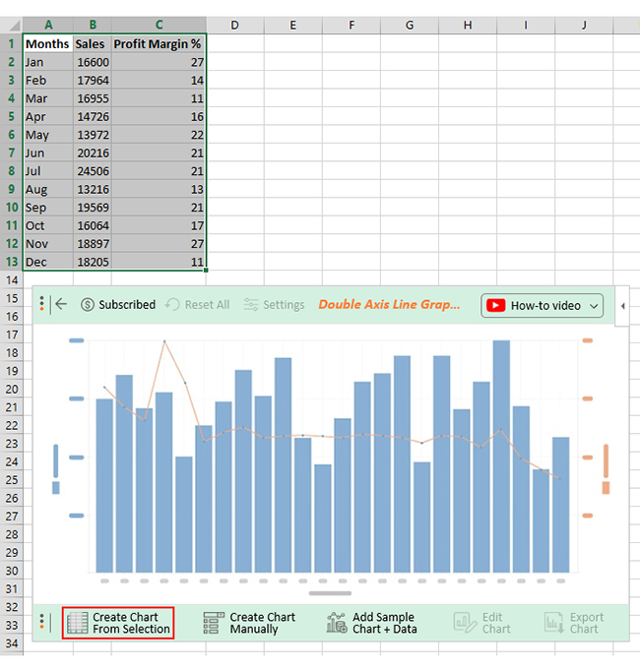The width and height of the screenshot is (640, 672).
Task: Click the Subscribed dollar icon
Action: [88, 305]
